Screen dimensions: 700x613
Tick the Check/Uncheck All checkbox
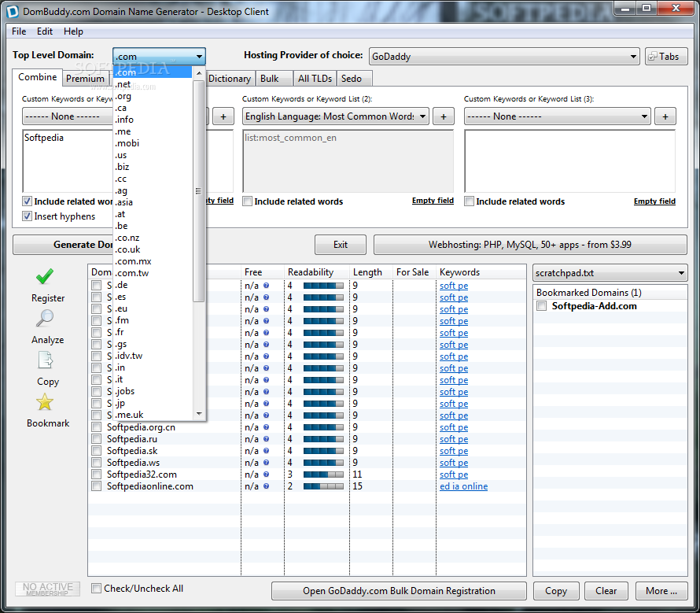click(x=96, y=589)
